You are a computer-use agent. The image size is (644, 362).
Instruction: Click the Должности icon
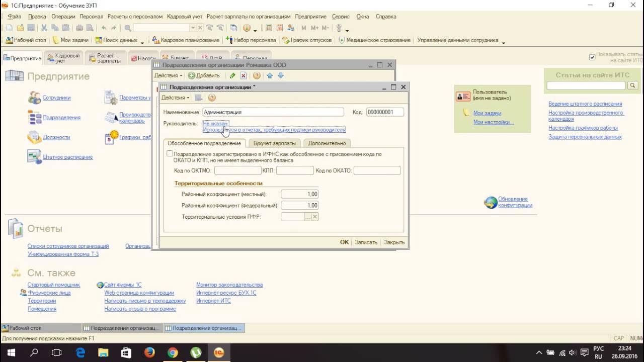coord(34,137)
